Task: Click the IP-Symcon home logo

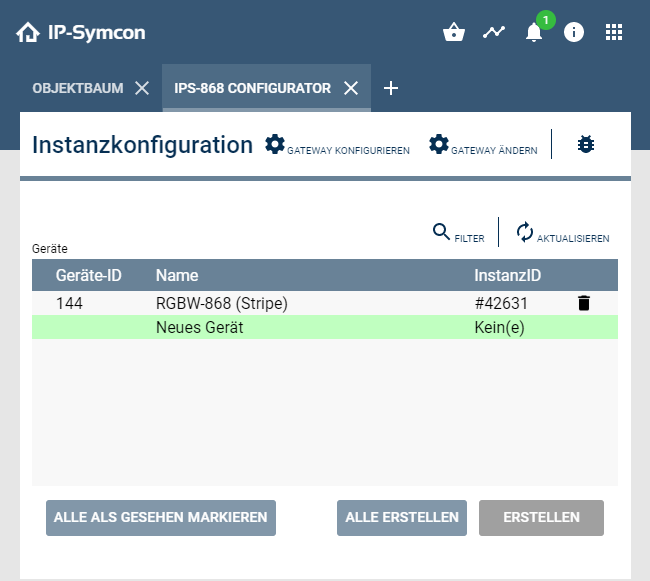Action: click(27, 33)
